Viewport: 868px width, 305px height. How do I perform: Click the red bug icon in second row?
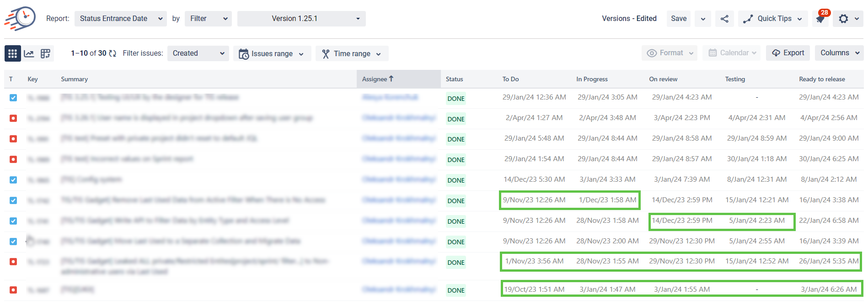13,118
